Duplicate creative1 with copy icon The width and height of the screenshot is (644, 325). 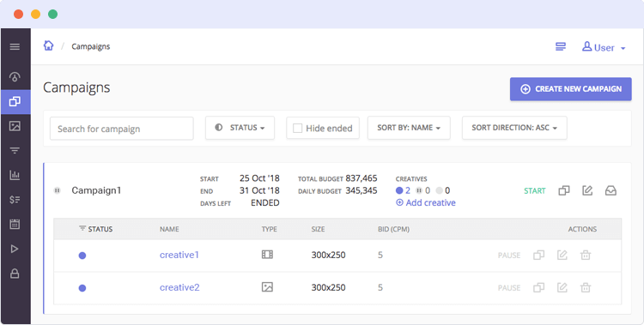point(539,255)
